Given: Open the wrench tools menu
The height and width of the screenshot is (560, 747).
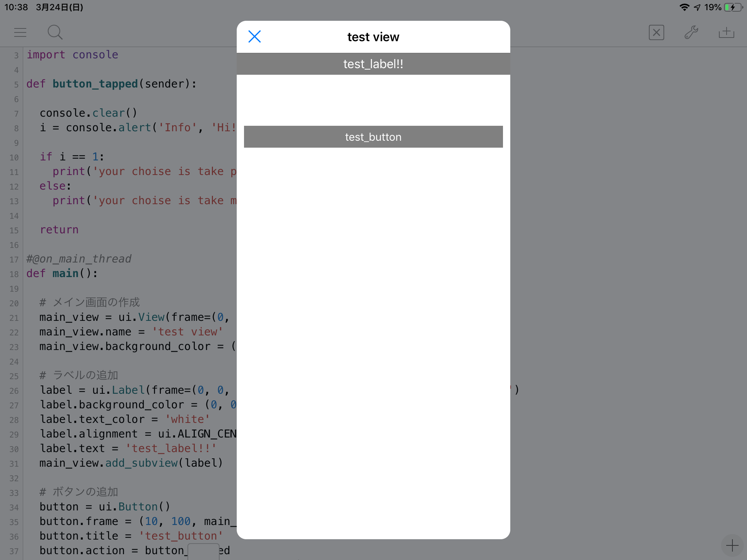Looking at the screenshot, I should 691,32.
